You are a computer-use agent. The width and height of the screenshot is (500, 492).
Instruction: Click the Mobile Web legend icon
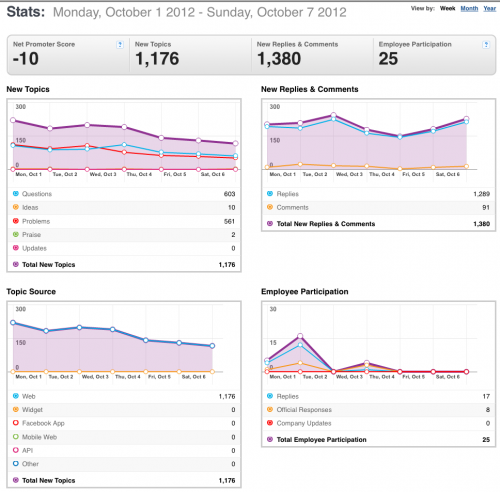click(16, 437)
